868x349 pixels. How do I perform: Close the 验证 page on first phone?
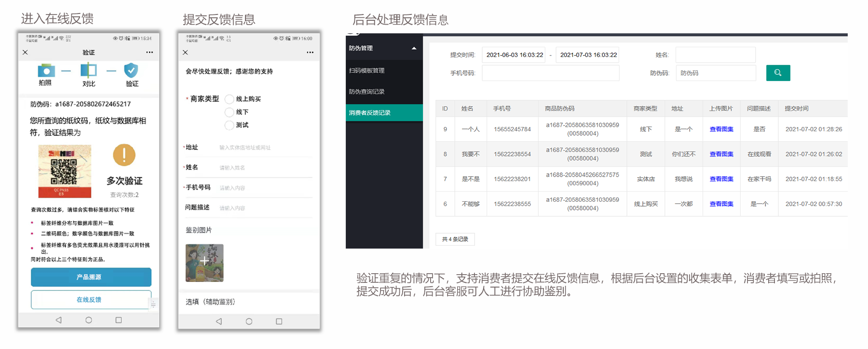point(25,52)
